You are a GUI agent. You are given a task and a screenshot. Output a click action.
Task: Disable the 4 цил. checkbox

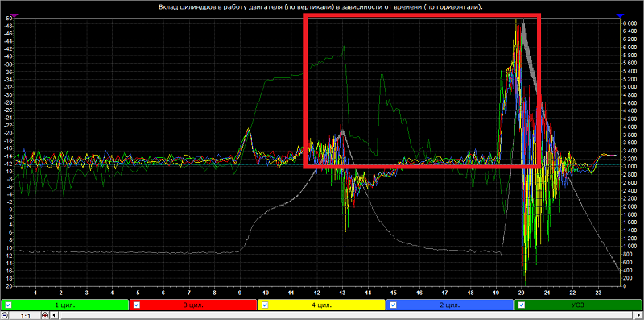pyautogui.click(x=265, y=305)
